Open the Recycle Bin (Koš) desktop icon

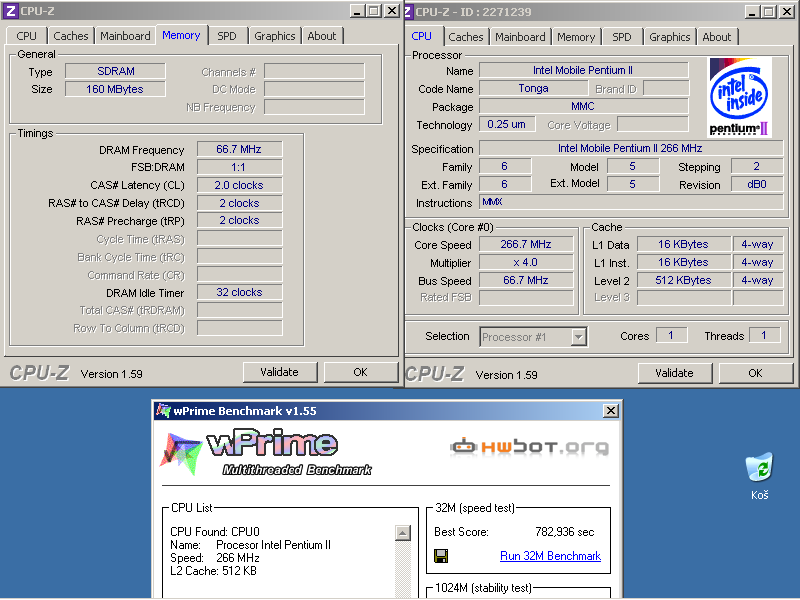pos(759,476)
